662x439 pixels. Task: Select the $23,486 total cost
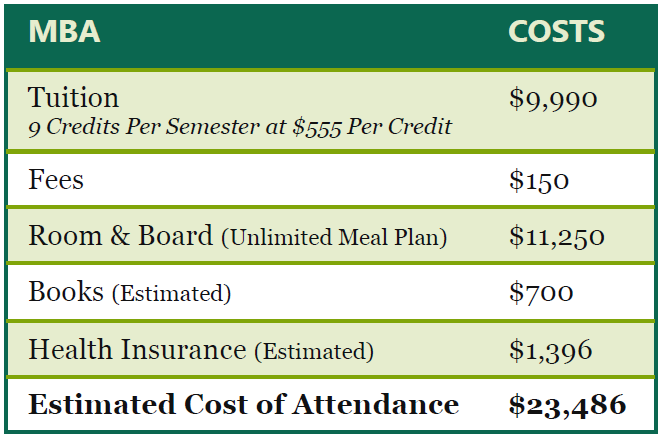click(x=567, y=405)
